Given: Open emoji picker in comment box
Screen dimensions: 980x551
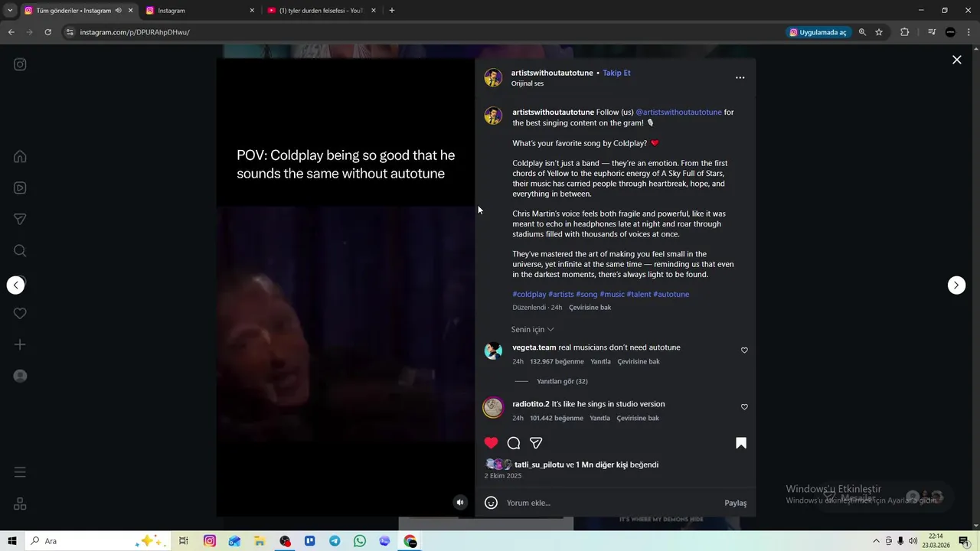Looking at the screenshot, I should pos(492,503).
